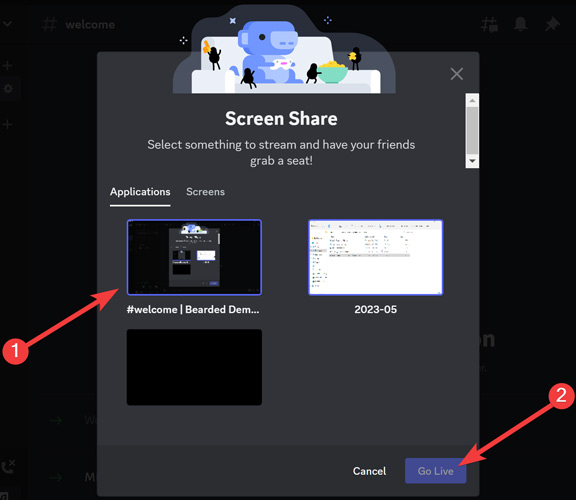Select the black untitled application thumbnail
This screenshot has width=576, height=500.
[x=194, y=367]
